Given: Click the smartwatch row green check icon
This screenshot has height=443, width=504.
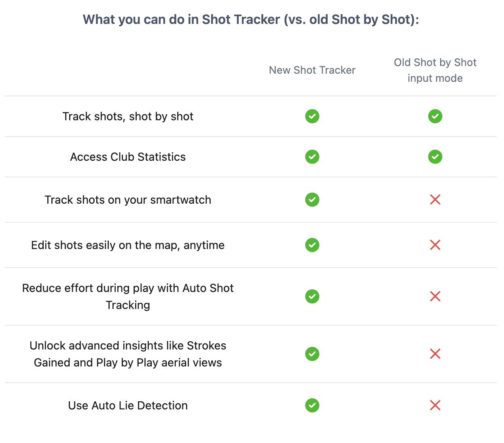Looking at the screenshot, I should pos(312,200).
